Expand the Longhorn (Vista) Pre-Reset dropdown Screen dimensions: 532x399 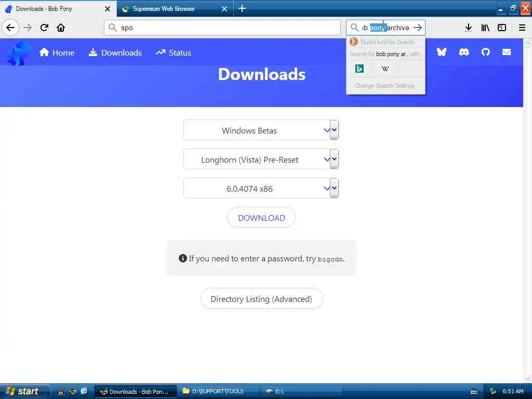click(x=261, y=159)
